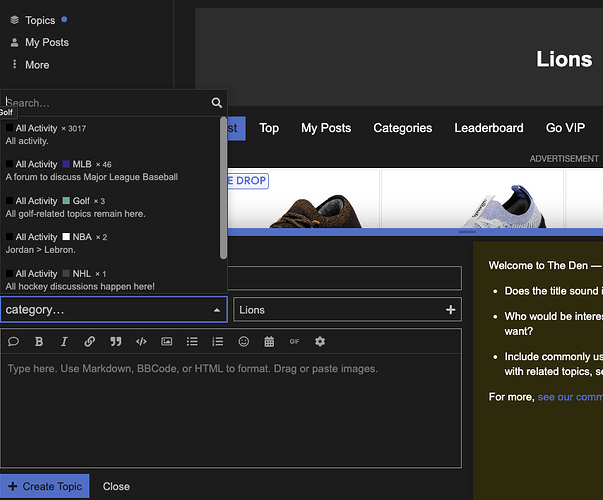Click into the post body text area
The height and width of the screenshot is (500, 603).
click(231, 410)
